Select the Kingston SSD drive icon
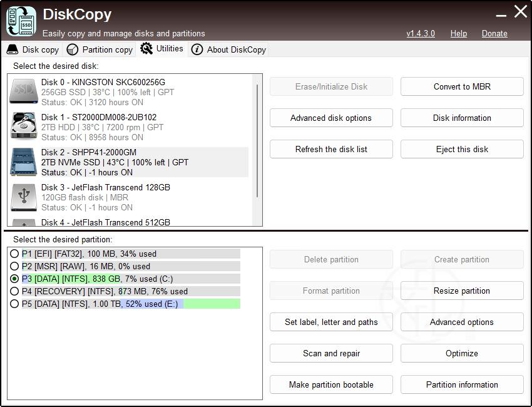This screenshot has height=407, width=532. pos(24,92)
